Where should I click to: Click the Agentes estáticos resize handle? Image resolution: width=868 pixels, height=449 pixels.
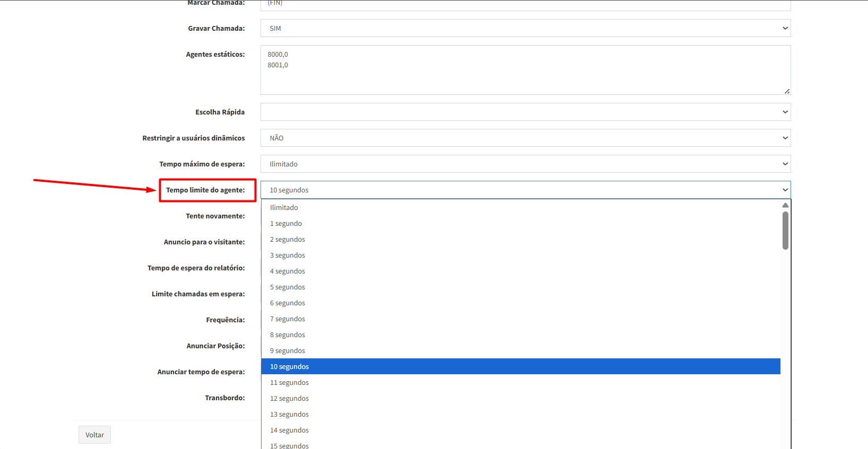[x=787, y=91]
